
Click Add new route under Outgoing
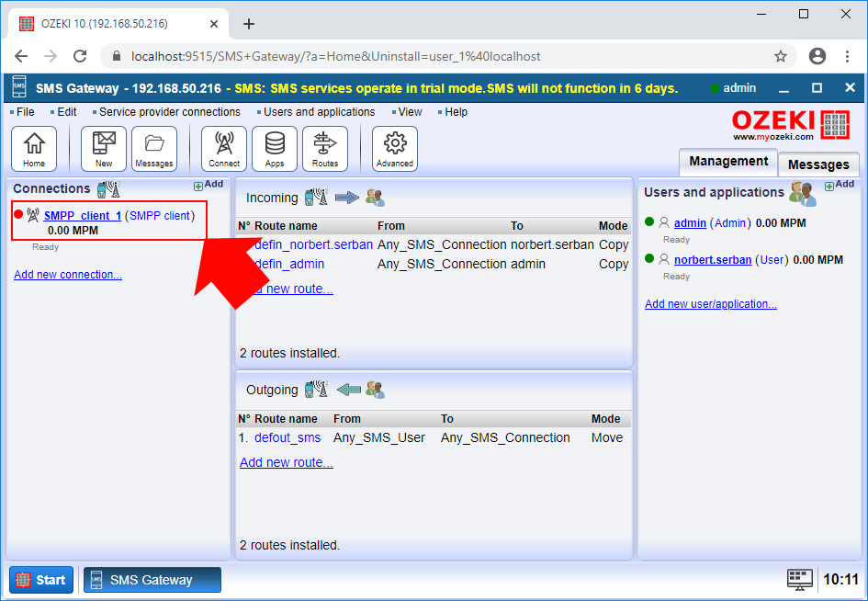tap(287, 462)
